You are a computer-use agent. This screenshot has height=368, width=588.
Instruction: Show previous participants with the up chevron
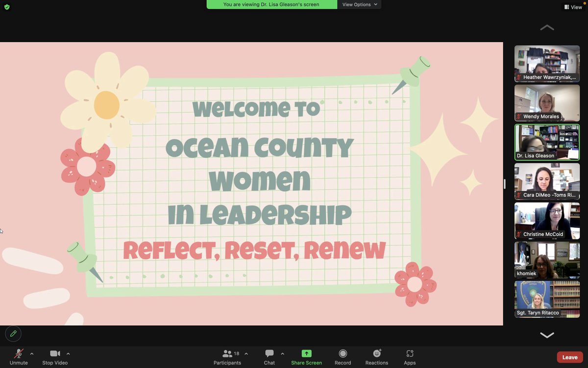(547, 28)
